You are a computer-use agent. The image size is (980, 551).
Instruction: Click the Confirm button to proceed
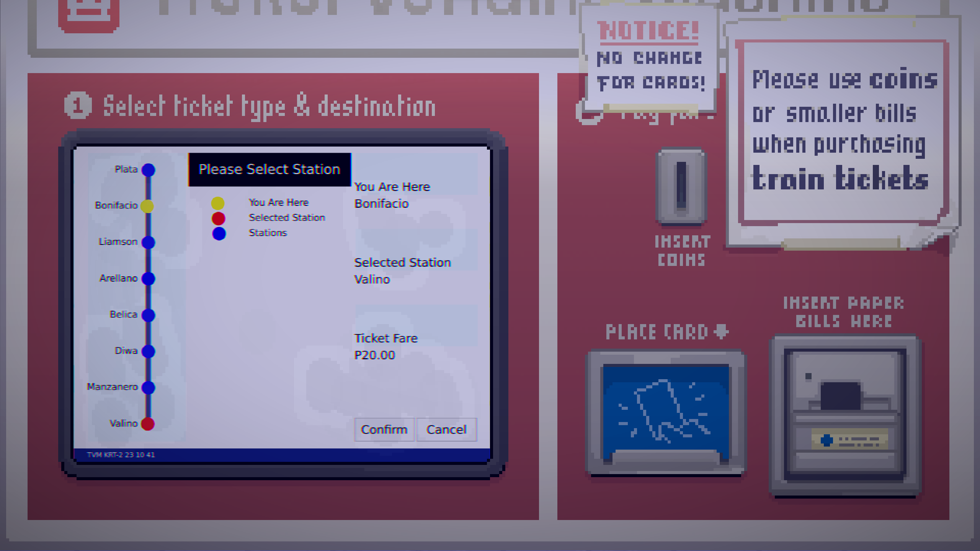383,429
